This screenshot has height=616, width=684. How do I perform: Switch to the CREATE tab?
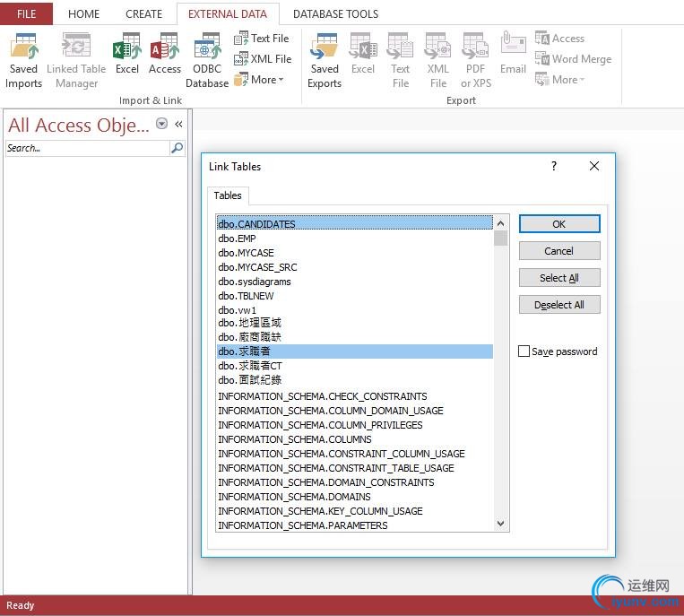[x=144, y=14]
